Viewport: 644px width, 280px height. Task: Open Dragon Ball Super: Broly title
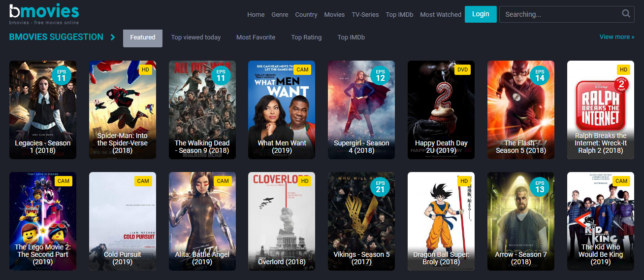tap(442, 258)
